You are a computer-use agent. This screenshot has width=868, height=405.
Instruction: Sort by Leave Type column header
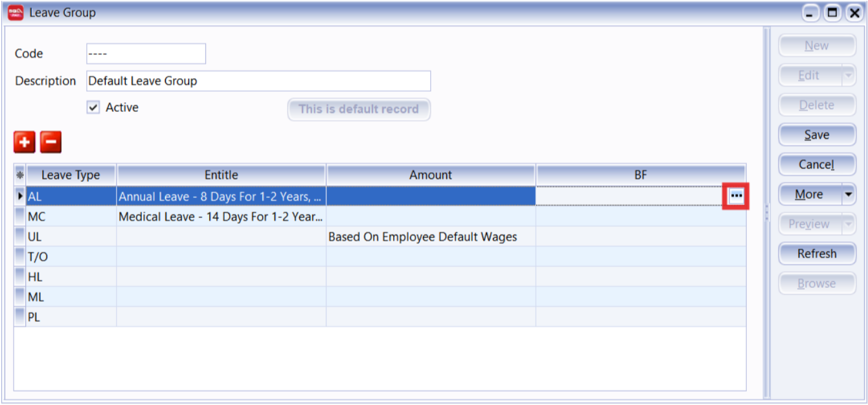click(71, 175)
